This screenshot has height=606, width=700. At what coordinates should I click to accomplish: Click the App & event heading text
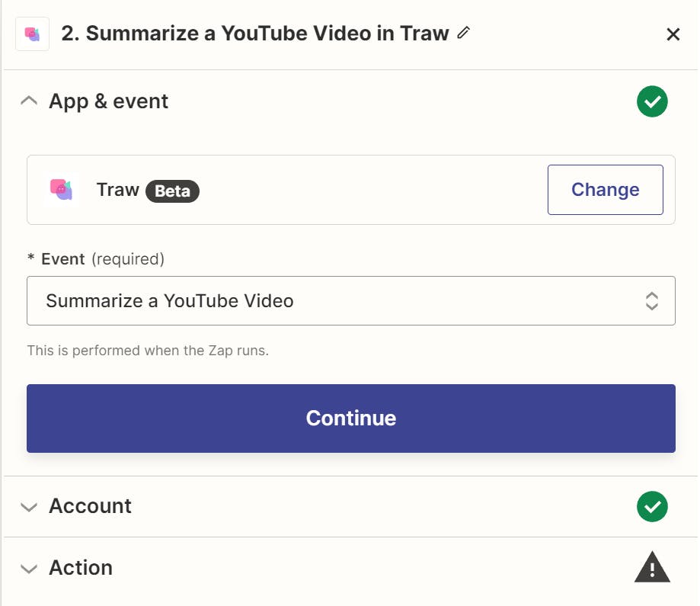[x=108, y=101]
